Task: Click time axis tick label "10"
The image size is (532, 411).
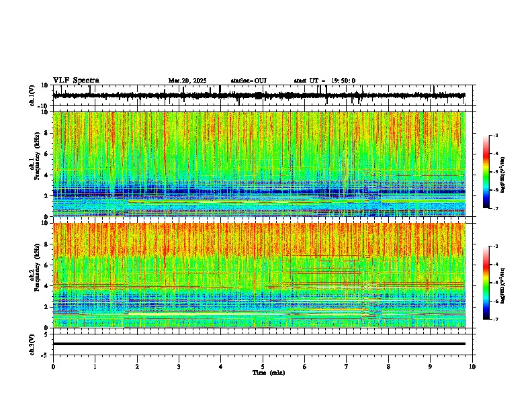Action: point(472,367)
